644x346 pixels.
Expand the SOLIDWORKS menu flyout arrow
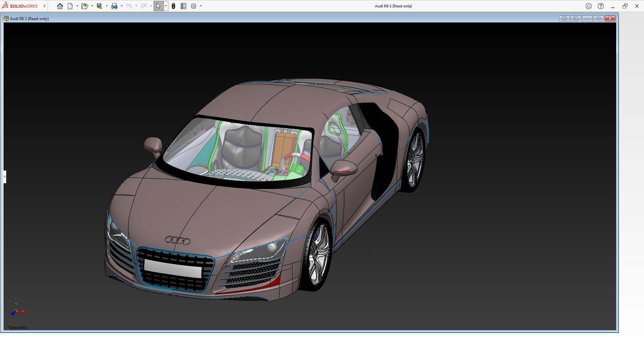click(45, 6)
